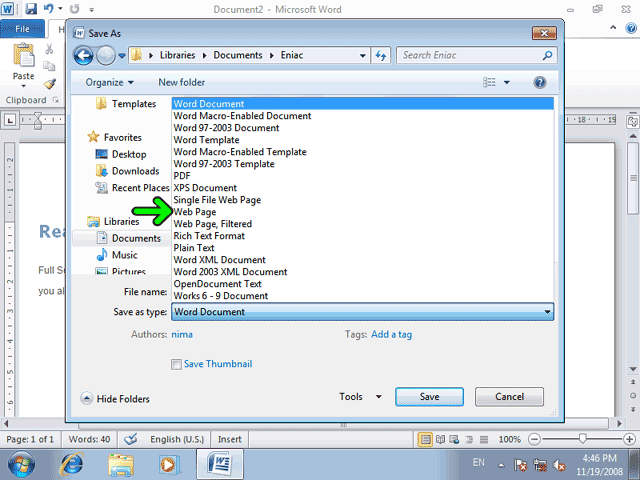Open recent locations dropdown next to navigation arrows
The width and height of the screenshot is (640, 480).
tap(122, 56)
